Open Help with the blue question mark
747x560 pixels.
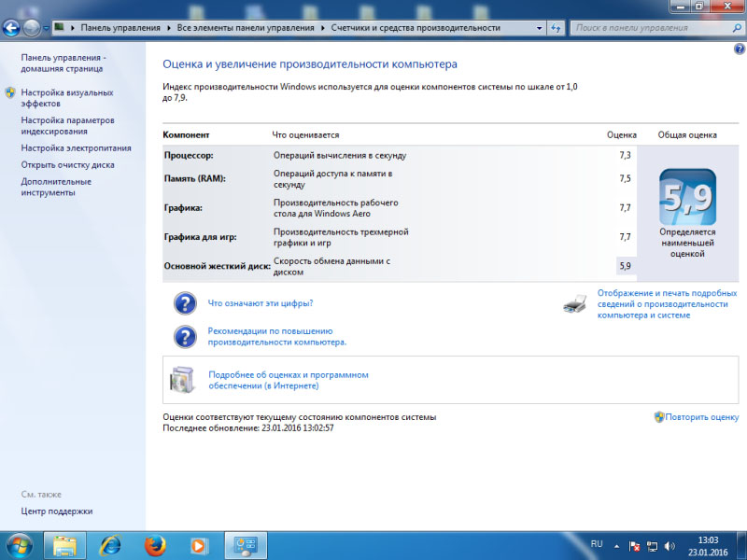point(740,49)
